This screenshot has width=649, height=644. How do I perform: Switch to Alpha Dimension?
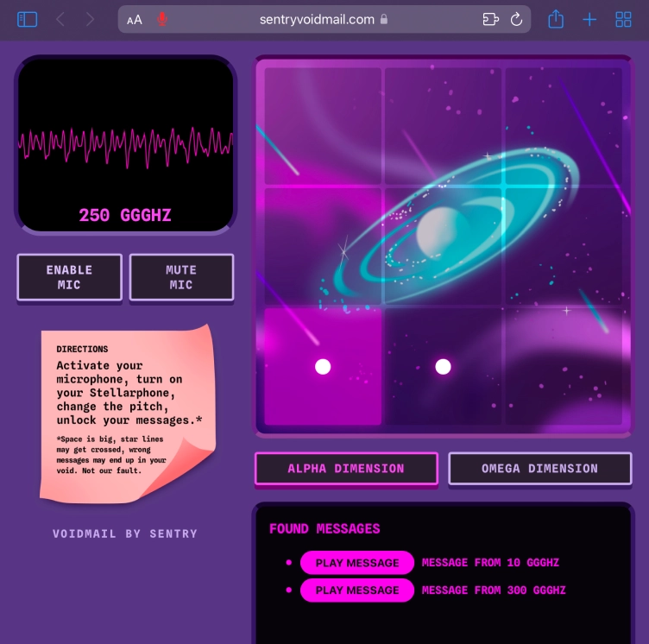tap(346, 469)
